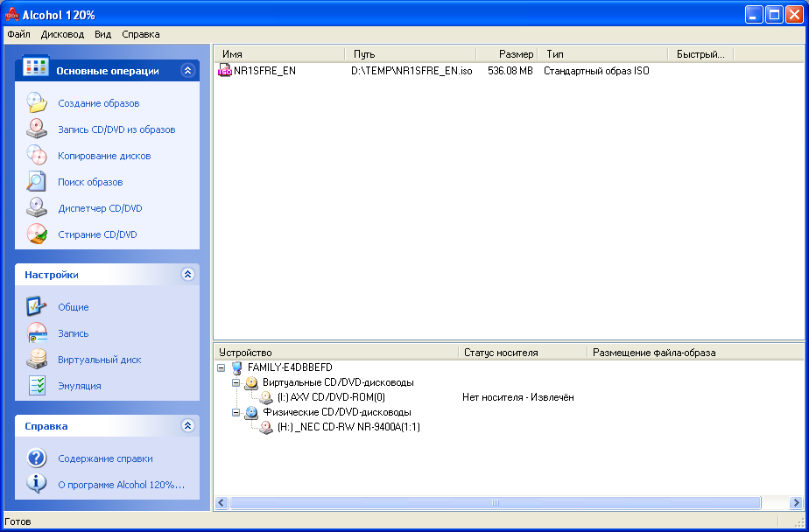Click the Копирование дисков icon

(37, 156)
